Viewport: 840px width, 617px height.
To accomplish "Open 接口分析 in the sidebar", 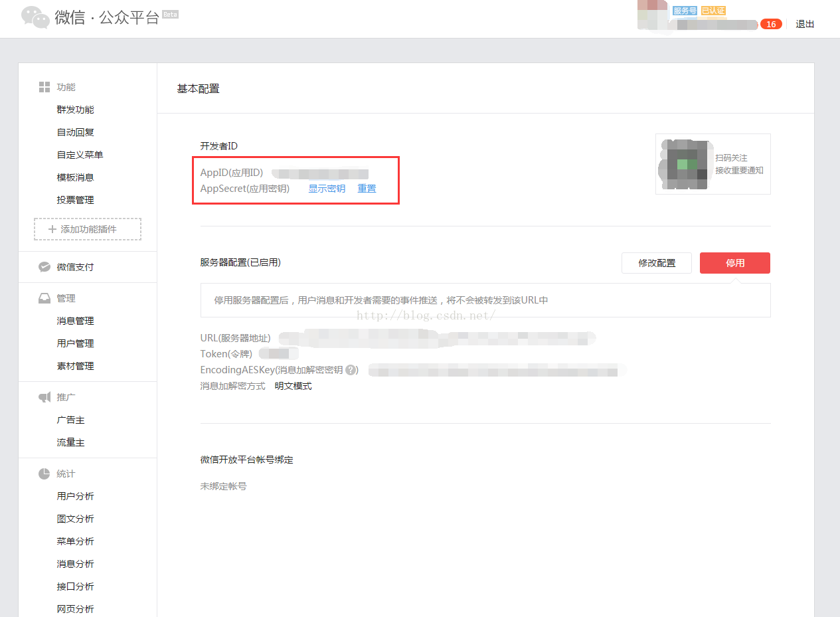I will click(76, 586).
